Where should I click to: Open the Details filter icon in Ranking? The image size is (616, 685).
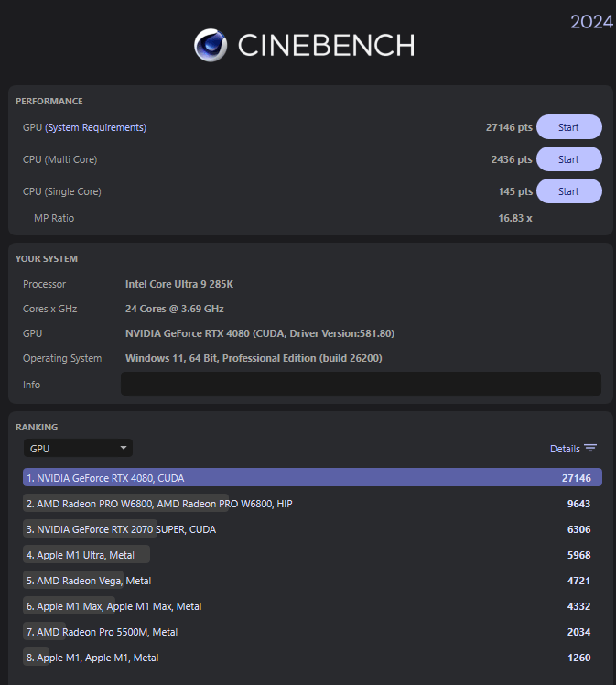point(590,449)
